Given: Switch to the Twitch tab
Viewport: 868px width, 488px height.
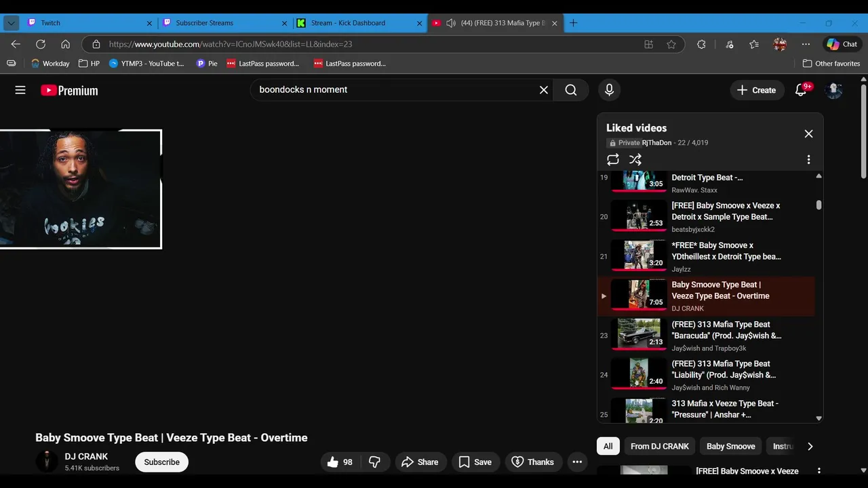Looking at the screenshot, I should (x=89, y=23).
